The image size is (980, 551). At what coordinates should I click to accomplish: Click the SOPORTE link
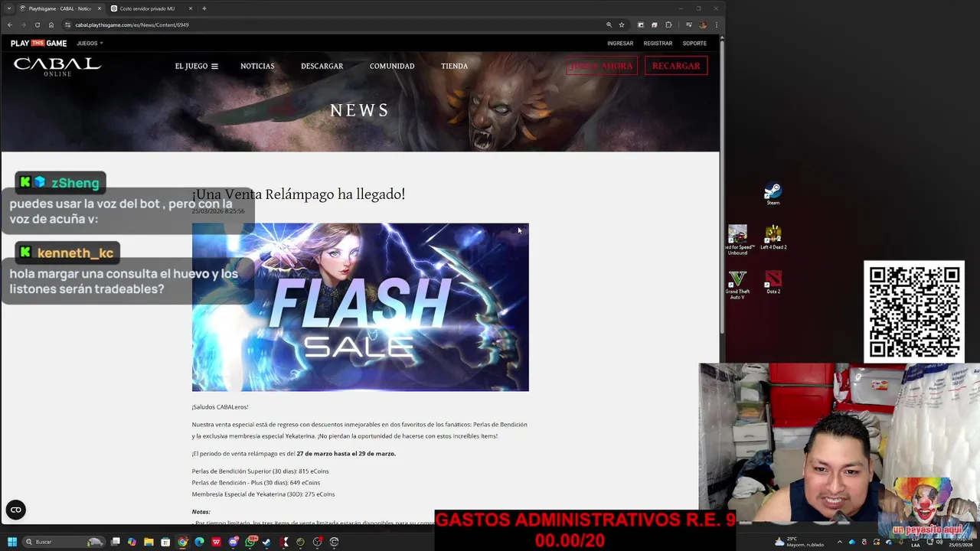(694, 44)
